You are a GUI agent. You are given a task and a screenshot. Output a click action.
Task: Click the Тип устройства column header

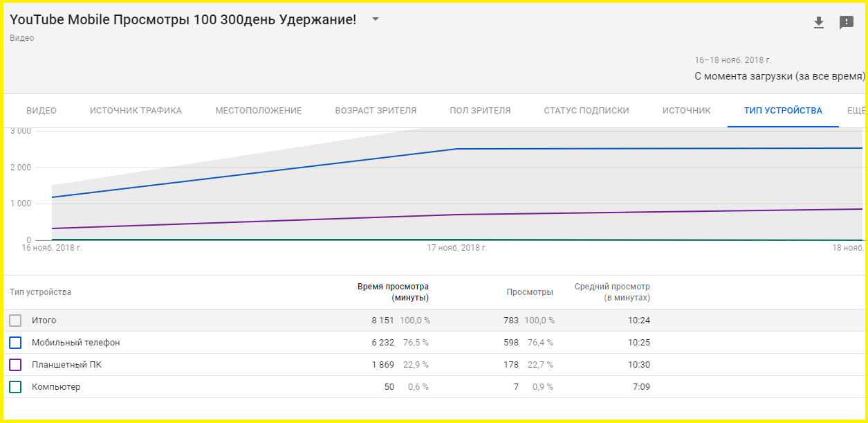pyautogui.click(x=40, y=292)
